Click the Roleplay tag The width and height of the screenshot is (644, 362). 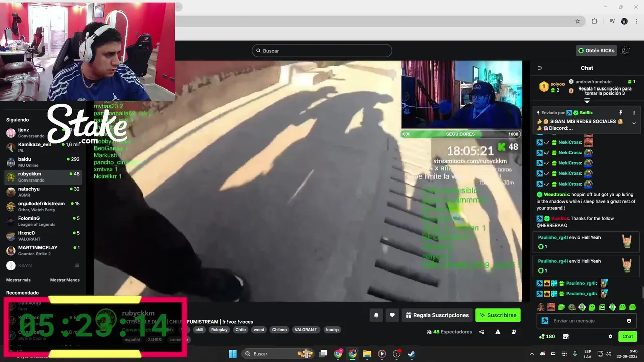219,330
